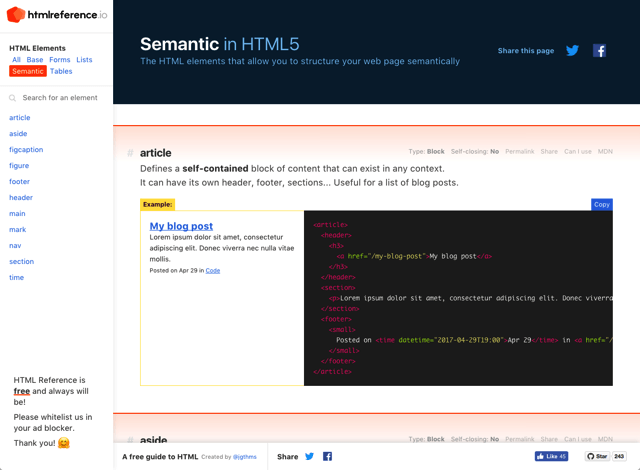Select the Semantic category tab
Screen dimensions: 640x470
(x=28, y=71)
